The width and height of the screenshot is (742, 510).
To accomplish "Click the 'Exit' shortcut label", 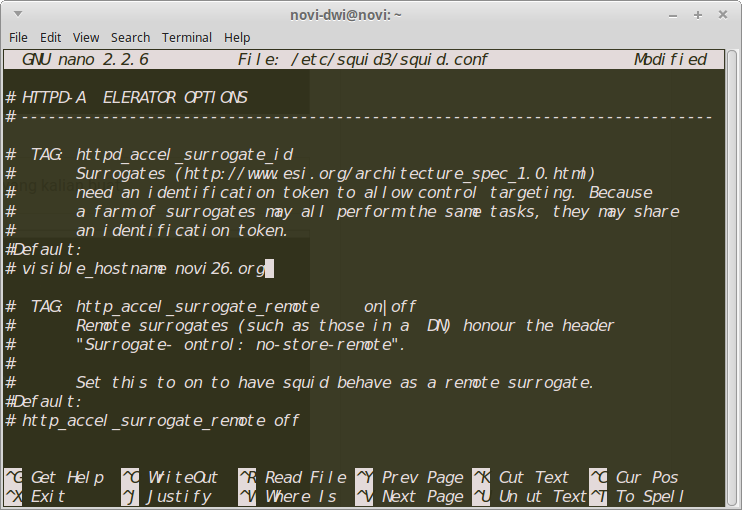I will coord(48,496).
